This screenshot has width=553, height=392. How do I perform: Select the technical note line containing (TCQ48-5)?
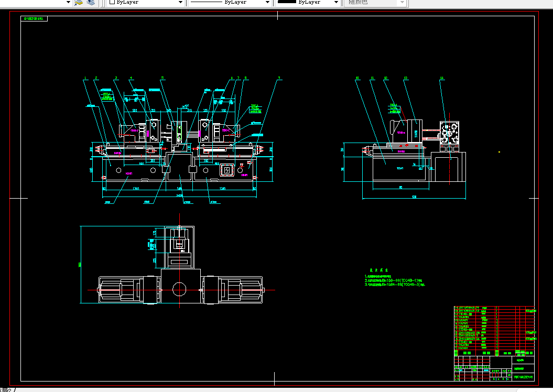(x=395, y=285)
